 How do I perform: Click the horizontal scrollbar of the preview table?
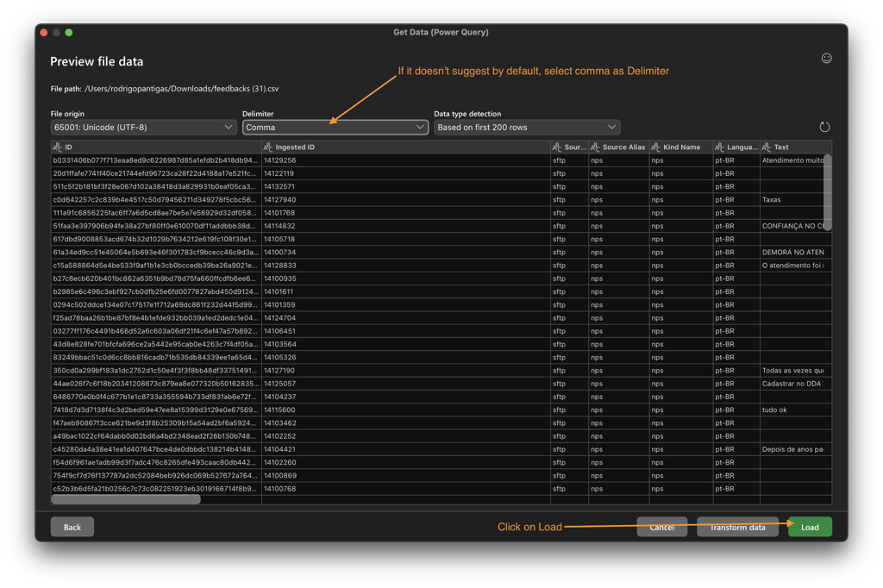point(126,499)
